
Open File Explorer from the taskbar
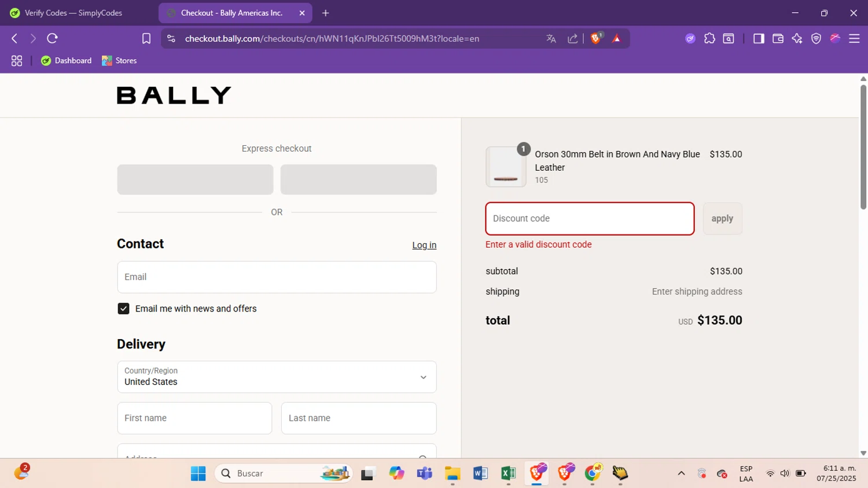[453, 474]
